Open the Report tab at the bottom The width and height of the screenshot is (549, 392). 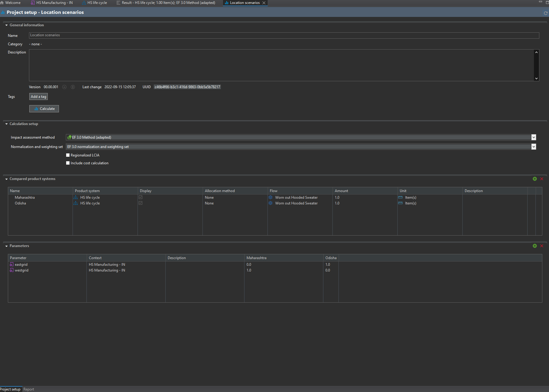(x=29, y=389)
